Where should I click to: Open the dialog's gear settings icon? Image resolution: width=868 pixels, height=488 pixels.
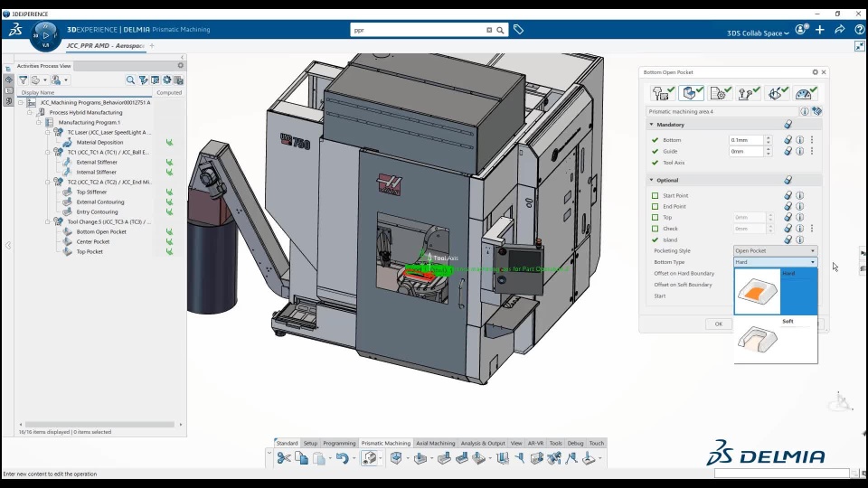[815, 72]
